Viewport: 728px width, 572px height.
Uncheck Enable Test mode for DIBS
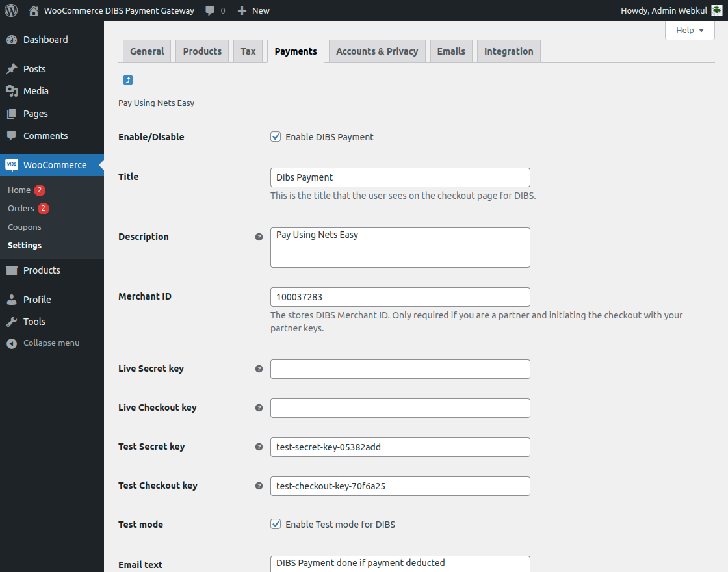[x=276, y=524]
